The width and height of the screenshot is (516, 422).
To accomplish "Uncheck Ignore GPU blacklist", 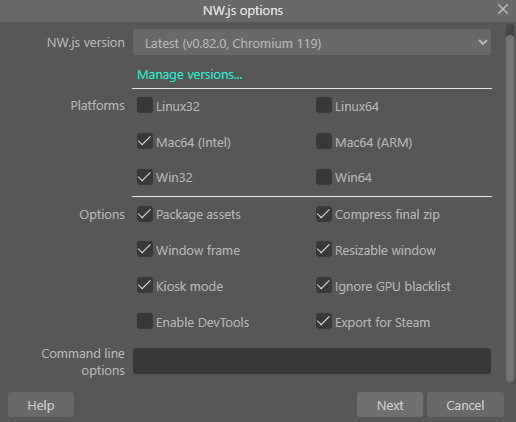I will 324,285.
